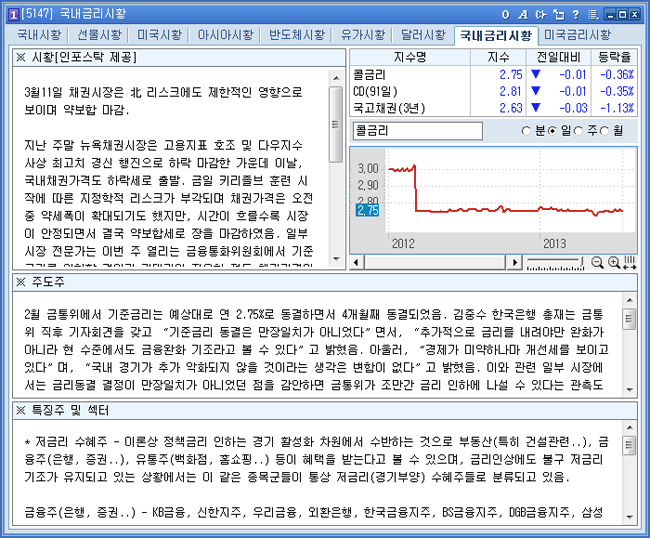Image resolution: width=650 pixels, height=538 pixels.
Task: Zoom in the chart with plus magnifier
Action: [x=613, y=262]
